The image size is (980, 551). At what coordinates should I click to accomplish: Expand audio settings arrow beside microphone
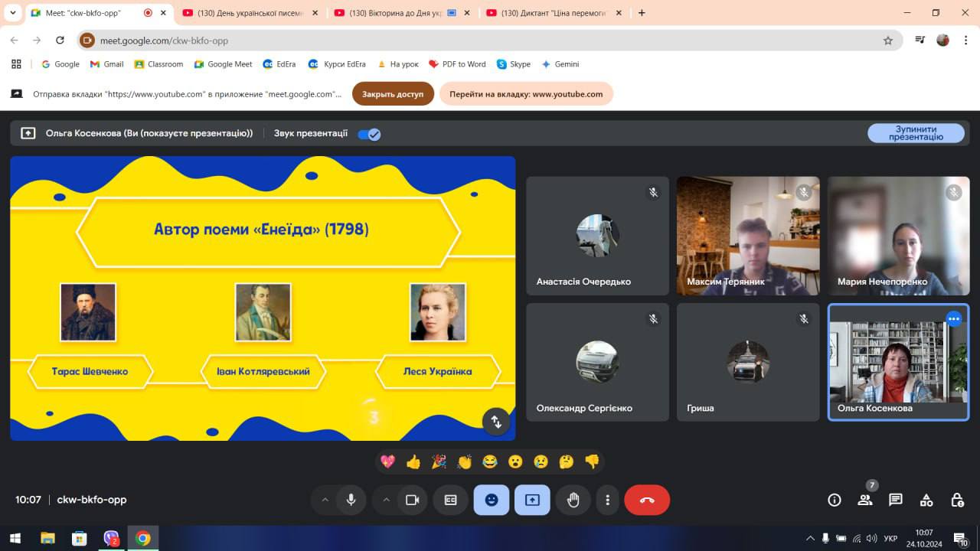pyautogui.click(x=325, y=500)
